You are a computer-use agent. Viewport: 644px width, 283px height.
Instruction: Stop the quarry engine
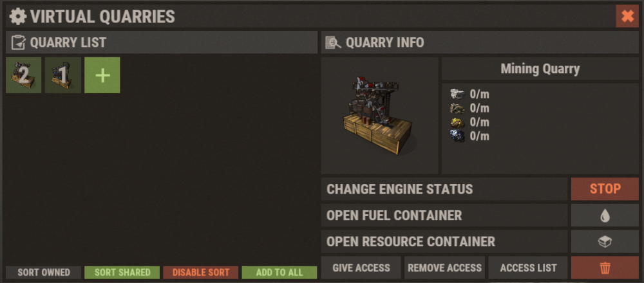(x=605, y=189)
